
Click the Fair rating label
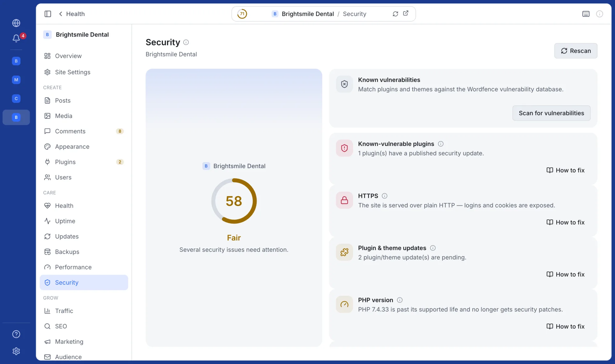coord(234,238)
